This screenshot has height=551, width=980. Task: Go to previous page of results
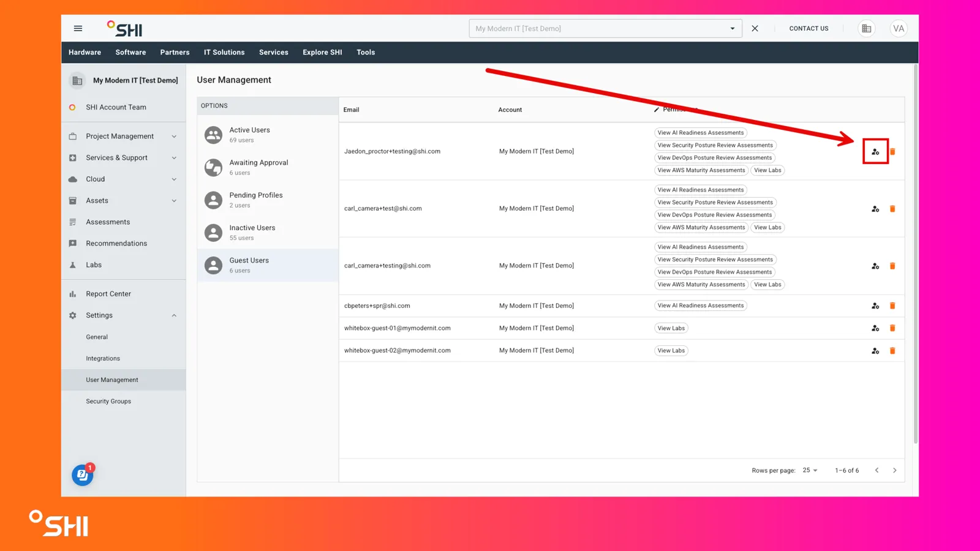[x=876, y=470]
